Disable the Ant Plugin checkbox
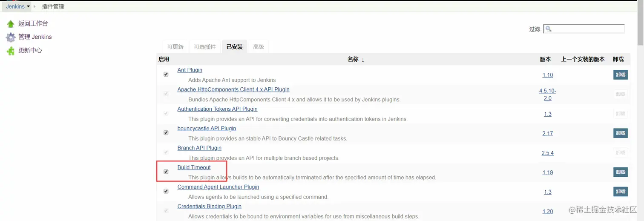 coord(166,74)
